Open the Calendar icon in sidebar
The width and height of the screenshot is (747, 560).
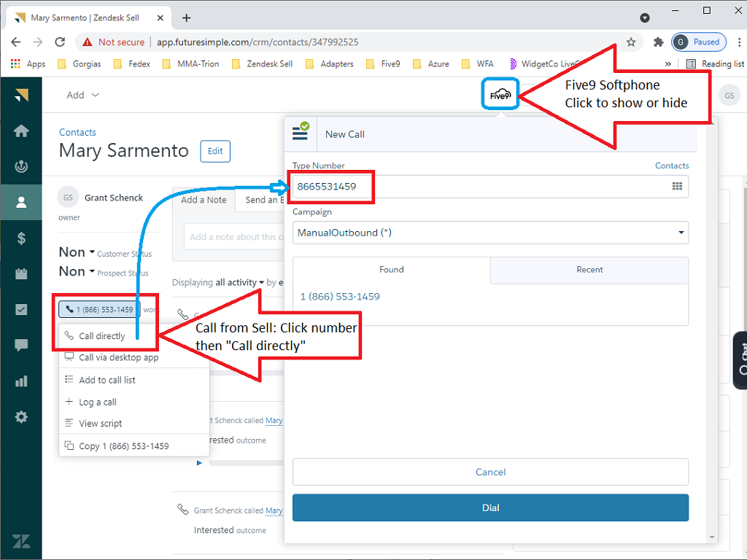21,274
